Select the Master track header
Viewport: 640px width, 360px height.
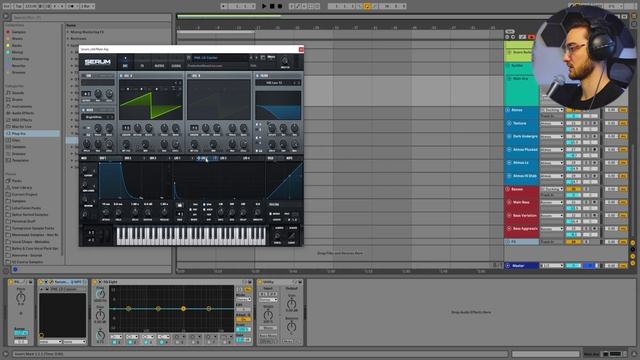coord(521,266)
